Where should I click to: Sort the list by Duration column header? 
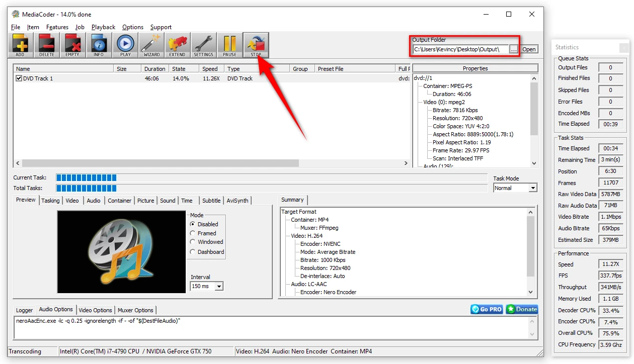point(154,69)
